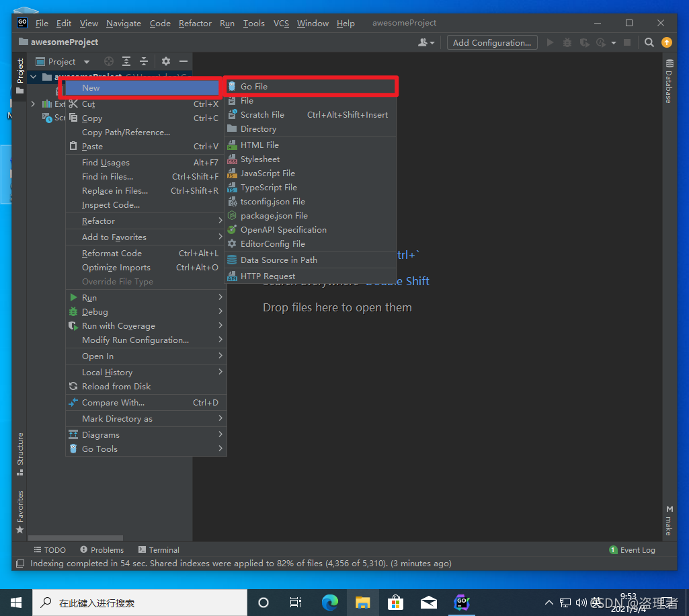Screen dimensions: 689x616
Task: Select tsconfig.json File in New submenu
Action: 311,201
